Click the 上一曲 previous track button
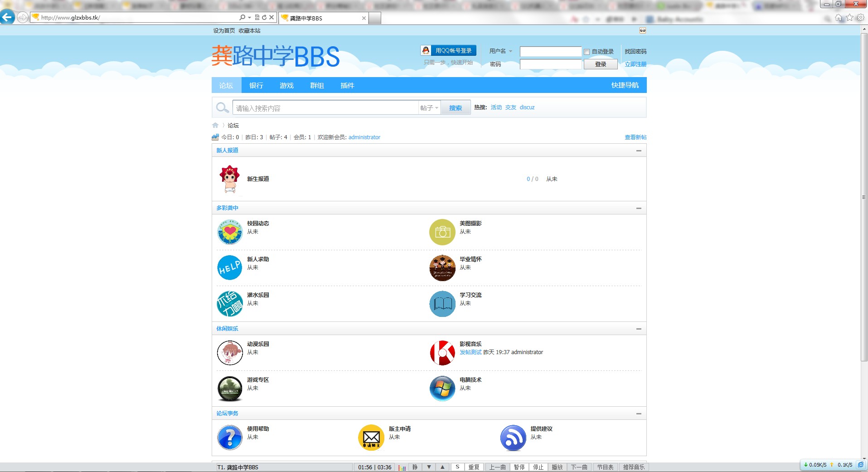Screen dimensions: 868x472 pos(497,467)
